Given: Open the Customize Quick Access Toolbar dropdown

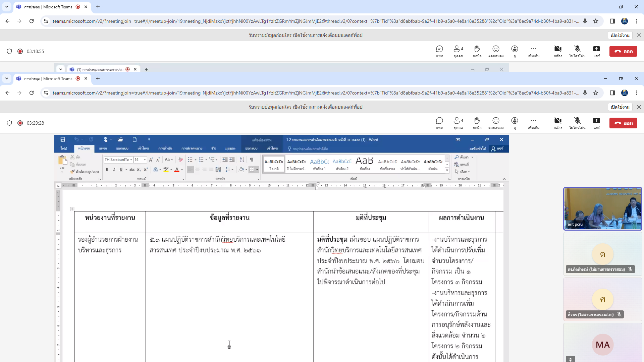Looking at the screenshot, I should point(149,139).
